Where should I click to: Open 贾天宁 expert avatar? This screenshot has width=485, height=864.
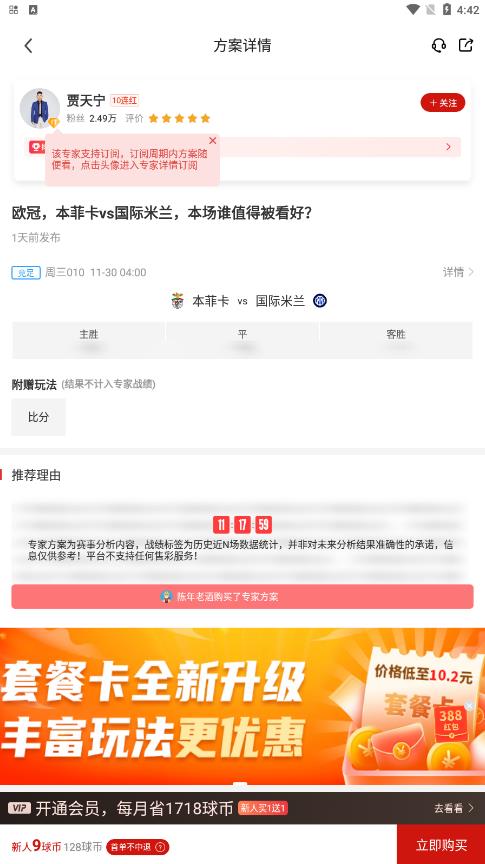[x=40, y=108]
